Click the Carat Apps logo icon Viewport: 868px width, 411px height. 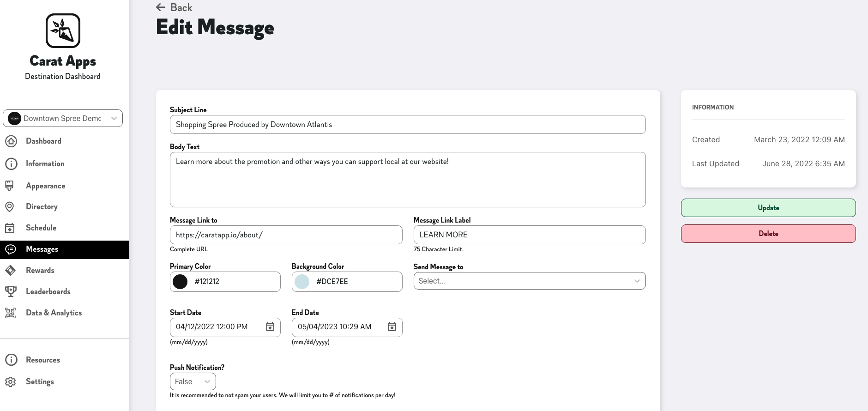(x=63, y=30)
